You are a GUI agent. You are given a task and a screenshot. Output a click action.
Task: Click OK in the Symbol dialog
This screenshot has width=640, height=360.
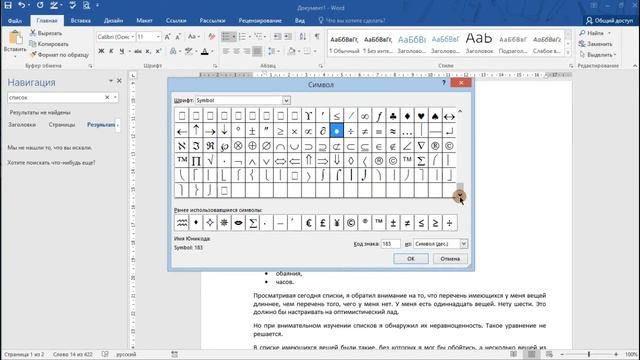411,259
